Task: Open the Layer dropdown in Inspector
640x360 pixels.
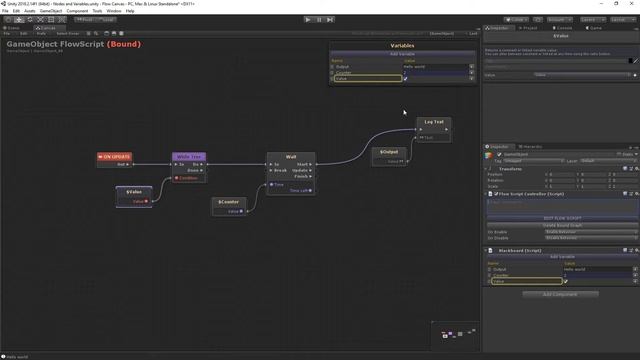Action: click(x=608, y=161)
